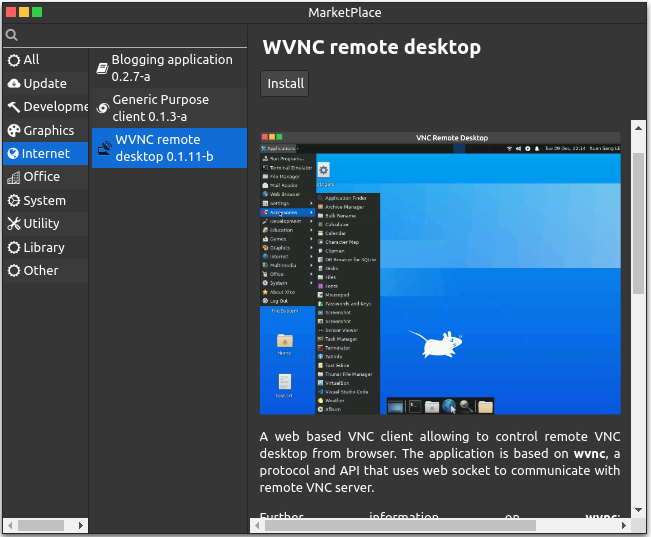This screenshot has height=537, width=651.
Task: Open the Update category
Action: point(45,84)
